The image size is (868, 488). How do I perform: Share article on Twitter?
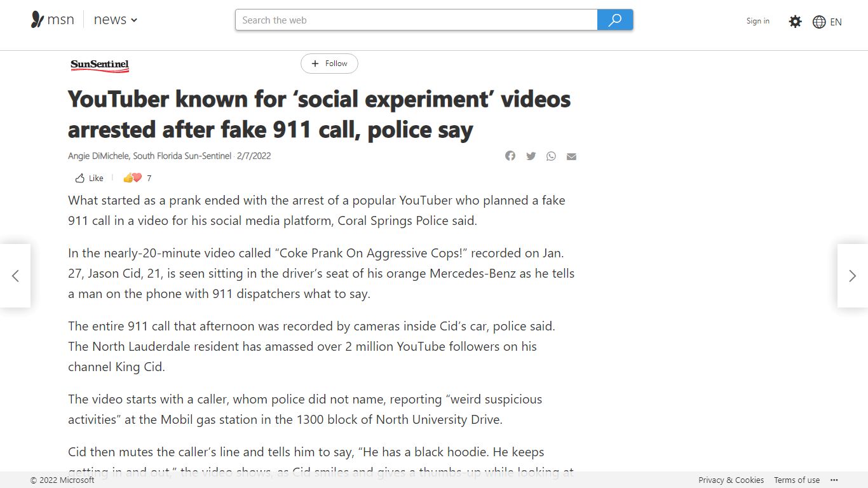tap(531, 156)
